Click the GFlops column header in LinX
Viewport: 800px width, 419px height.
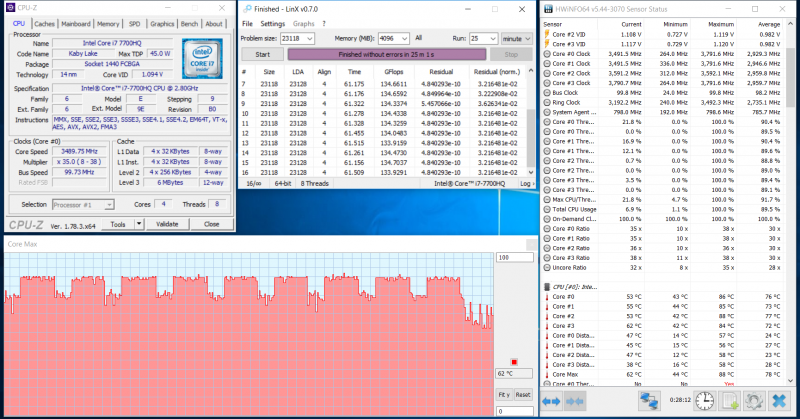(x=393, y=72)
